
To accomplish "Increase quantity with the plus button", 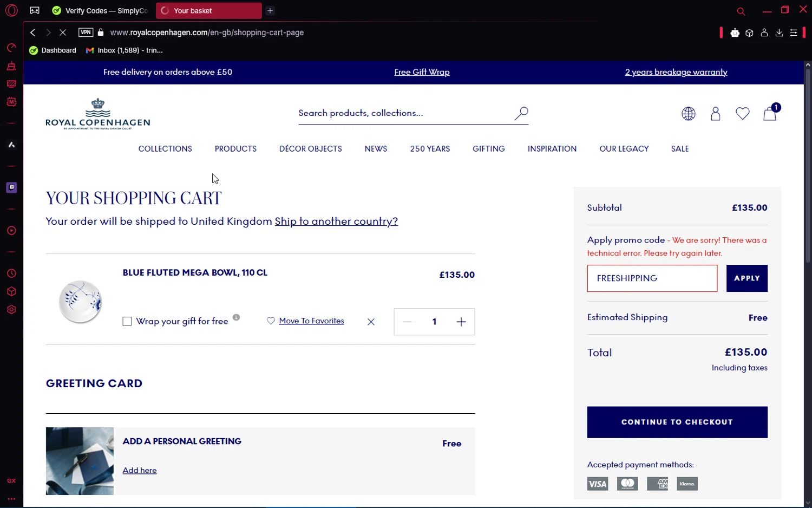I will [x=461, y=322].
